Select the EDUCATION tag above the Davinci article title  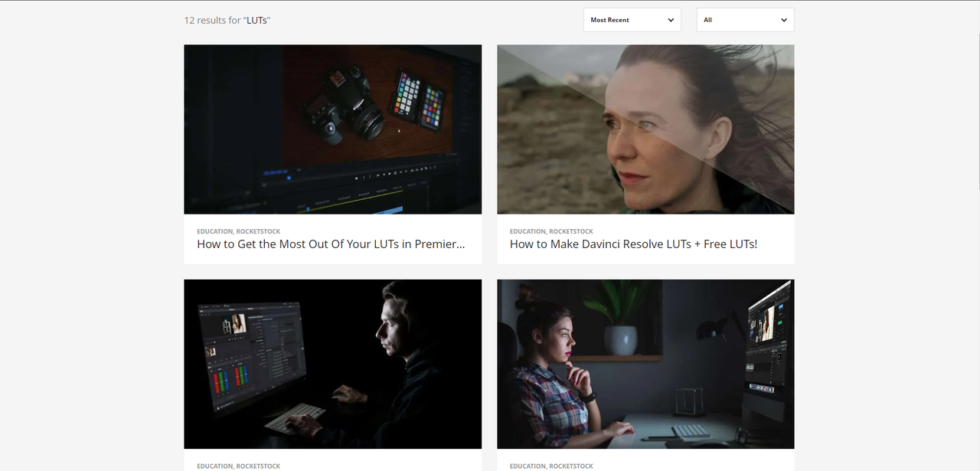(528, 231)
